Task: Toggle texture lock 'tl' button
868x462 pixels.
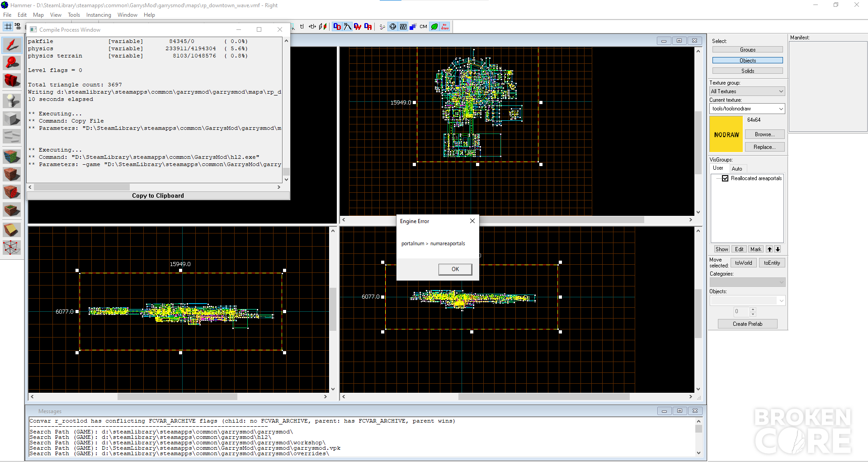Action: click(302, 27)
